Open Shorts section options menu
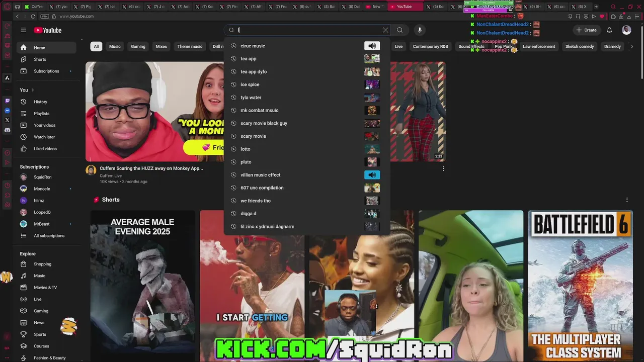 point(627,200)
